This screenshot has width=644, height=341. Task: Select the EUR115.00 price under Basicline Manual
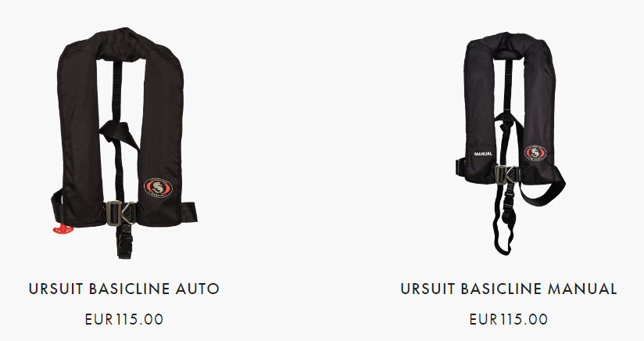tap(509, 319)
